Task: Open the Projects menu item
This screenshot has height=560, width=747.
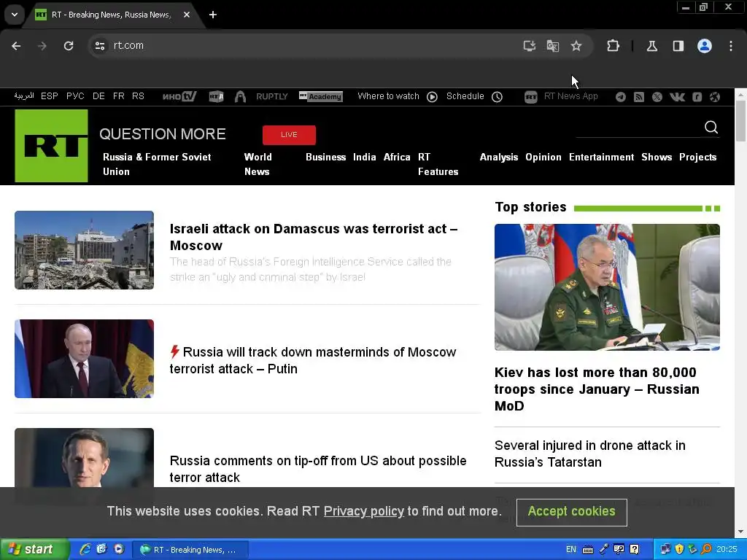Action: 698,157
